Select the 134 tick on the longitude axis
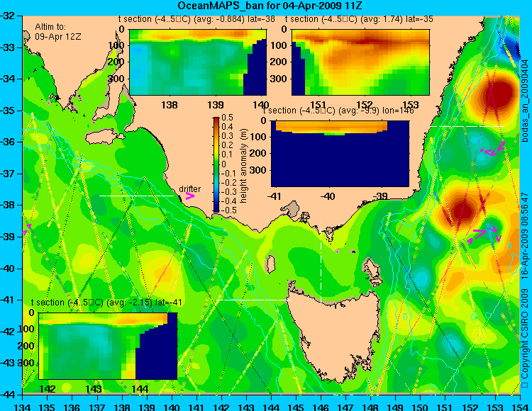Image resolution: width=532 pixels, height=411 pixels. pyautogui.click(x=23, y=406)
